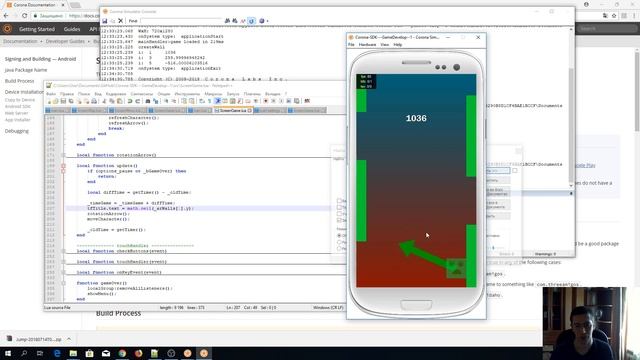Click 'Getting Started' in the Corona docs navbar
The width and height of the screenshot is (640, 360).
[37, 29]
